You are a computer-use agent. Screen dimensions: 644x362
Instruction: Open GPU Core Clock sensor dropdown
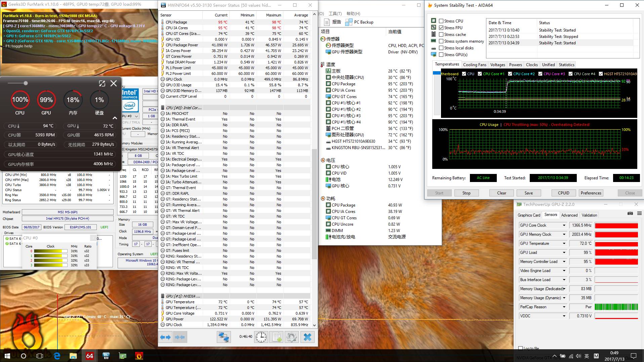pyautogui.click(x=564, y=225)
